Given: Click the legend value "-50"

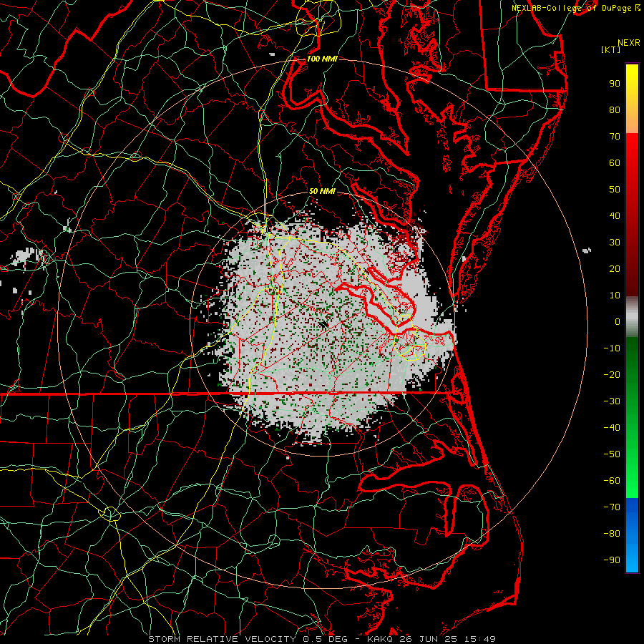Looking at the screenshot, I should pyautogui.click(x=612, y=454).
